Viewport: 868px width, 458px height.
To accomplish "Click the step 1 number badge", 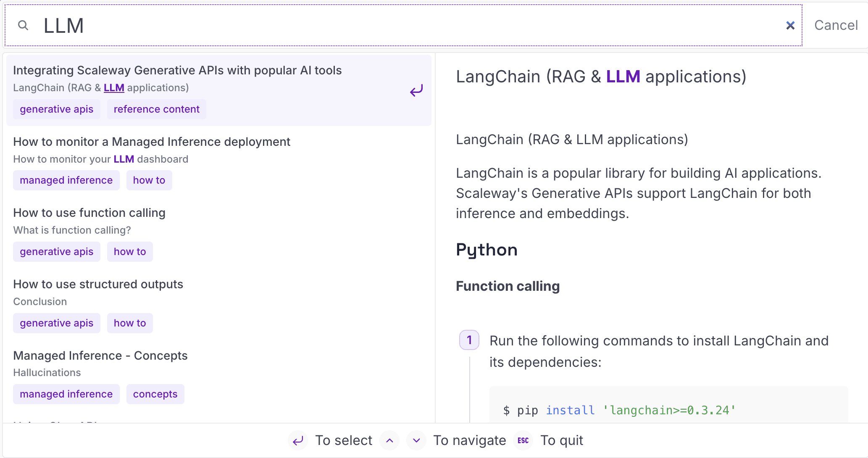I will (469, 340).
